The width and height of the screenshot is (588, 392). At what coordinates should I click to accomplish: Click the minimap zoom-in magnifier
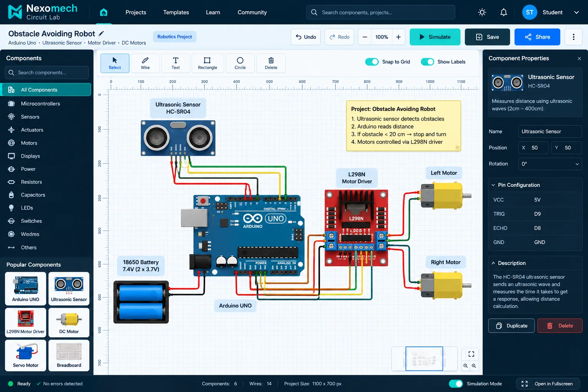coord(474,366)
